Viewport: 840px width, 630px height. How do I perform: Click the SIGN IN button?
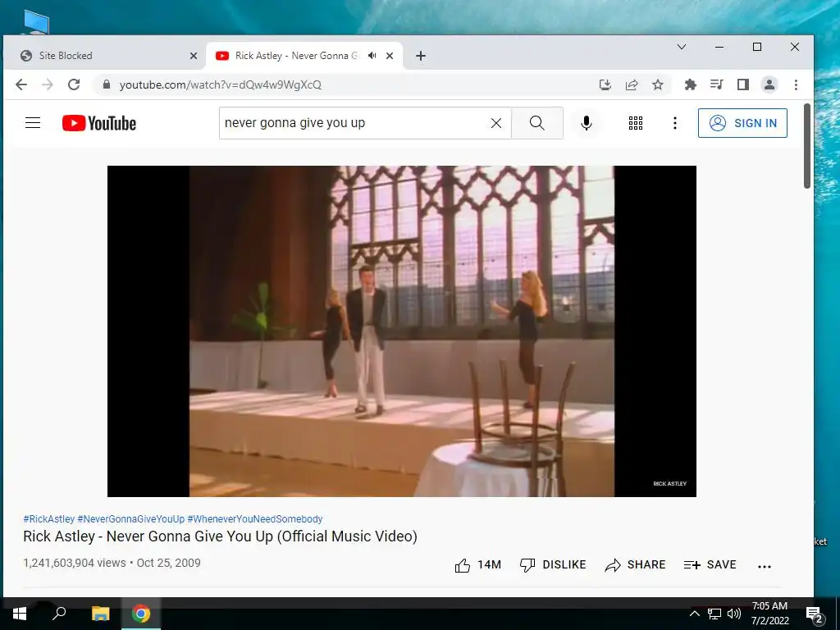coord(742,123)
